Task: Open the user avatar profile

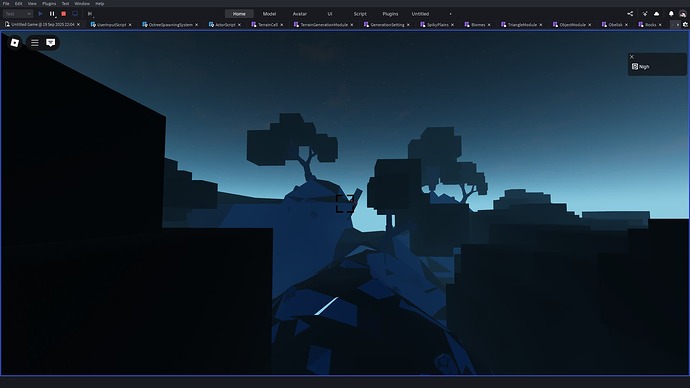Action: [683, 14]
